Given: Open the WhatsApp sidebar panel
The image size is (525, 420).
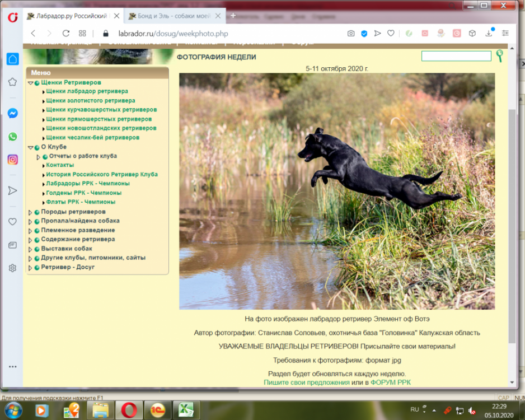Looking at the screenshot, I should point(12,136).
